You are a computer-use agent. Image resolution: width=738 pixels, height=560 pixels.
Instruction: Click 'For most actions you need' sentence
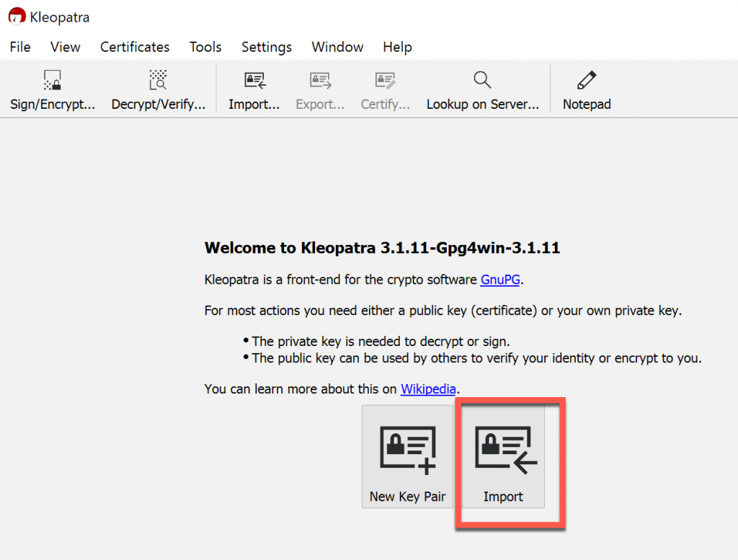[x=443, y=311]
